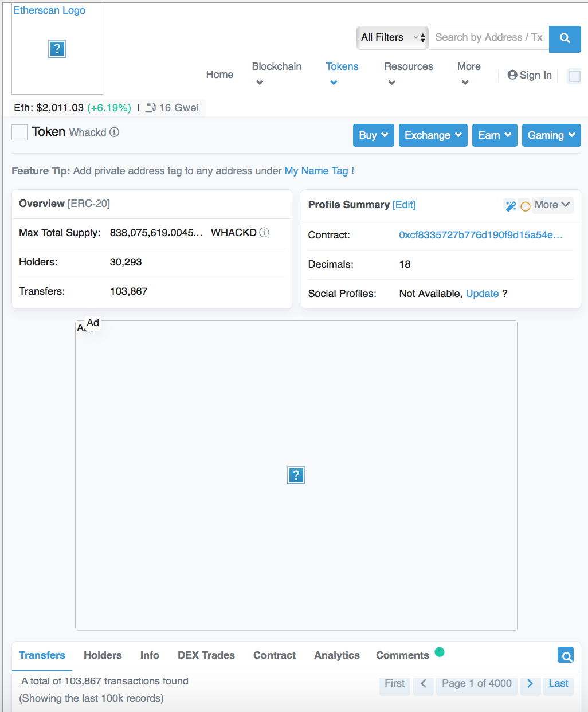Go to Home in the navigation

219,75
